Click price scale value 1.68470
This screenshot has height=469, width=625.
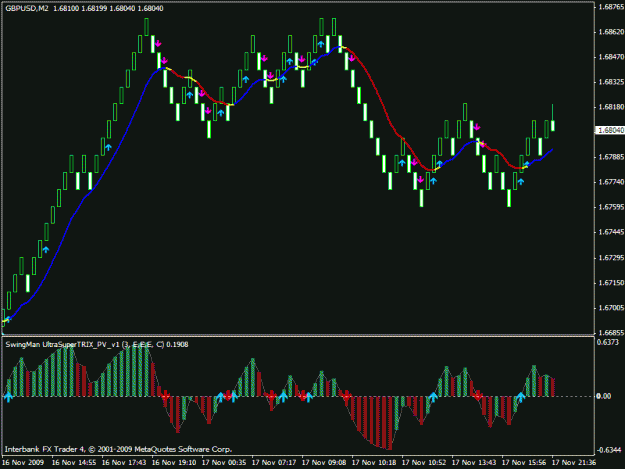[611, 57]
